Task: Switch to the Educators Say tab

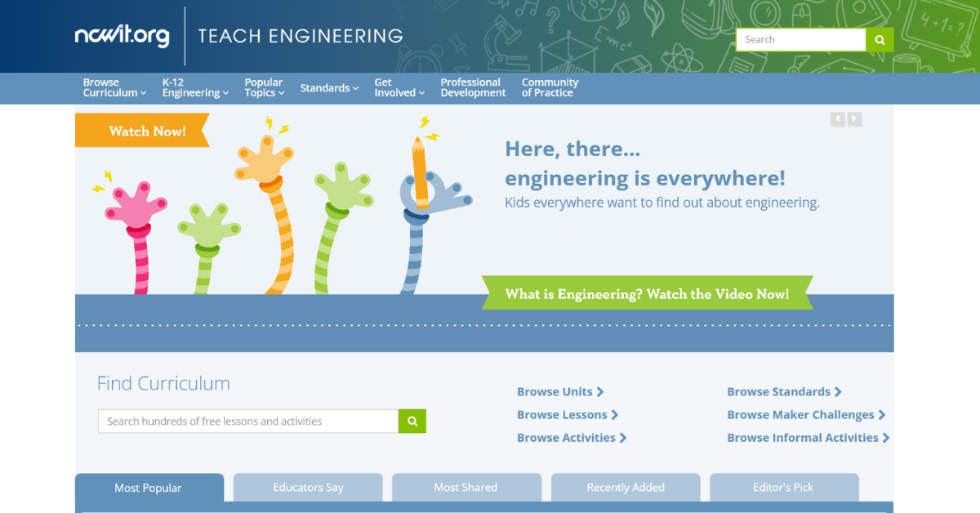Action: [308, 488]
